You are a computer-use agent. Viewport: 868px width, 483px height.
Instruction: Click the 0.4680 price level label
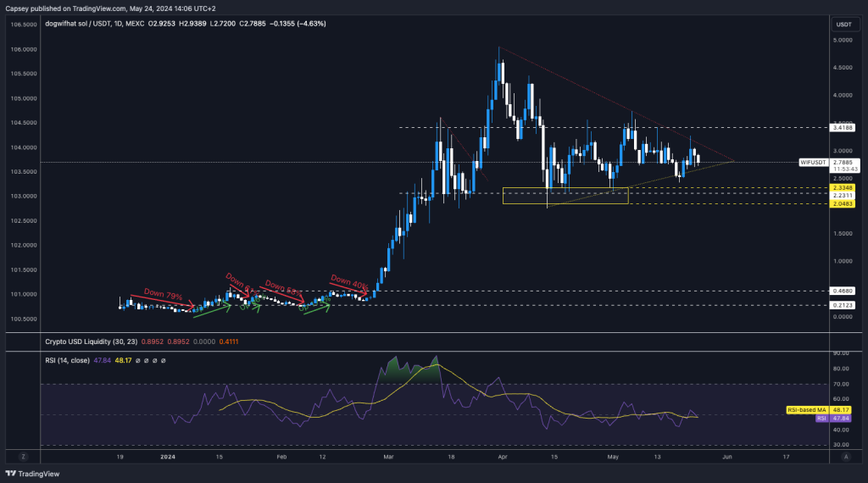[843, 290]
